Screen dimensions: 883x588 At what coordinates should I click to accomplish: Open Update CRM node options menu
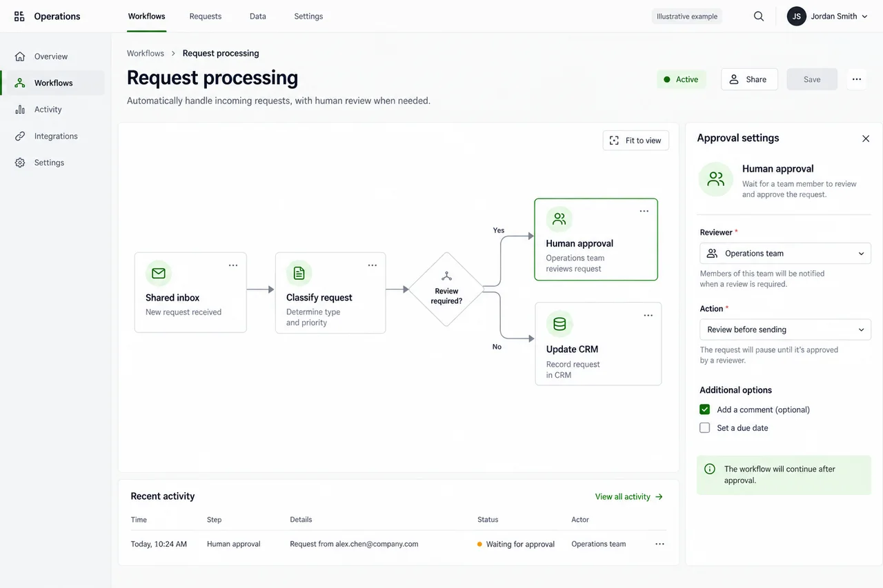pyautogui.click(x=648, y=315)
